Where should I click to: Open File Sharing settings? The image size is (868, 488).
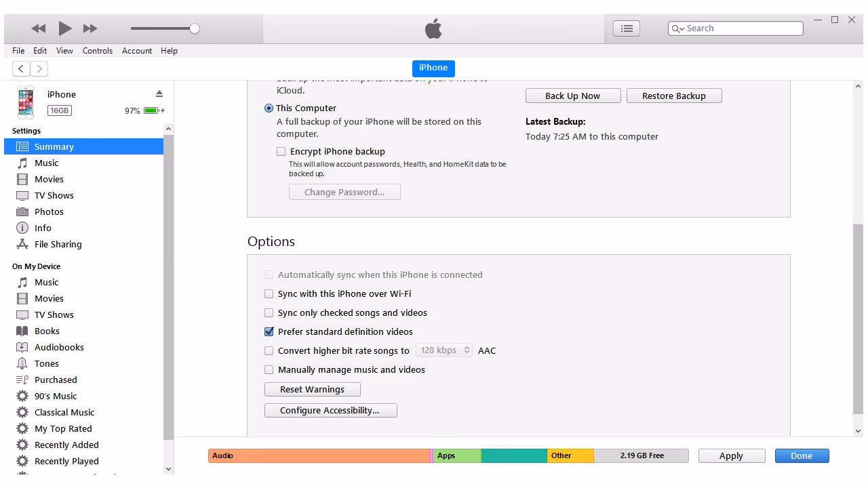pos(56,244)
